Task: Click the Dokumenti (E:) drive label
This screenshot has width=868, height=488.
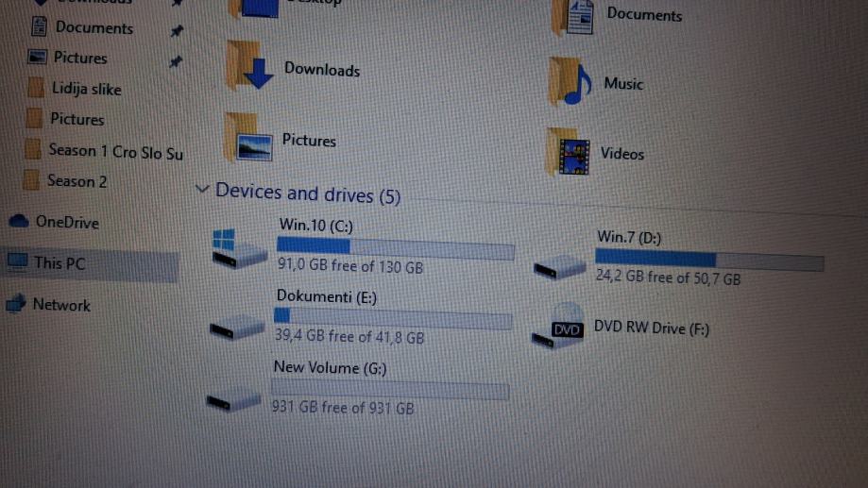Action: 327,296
